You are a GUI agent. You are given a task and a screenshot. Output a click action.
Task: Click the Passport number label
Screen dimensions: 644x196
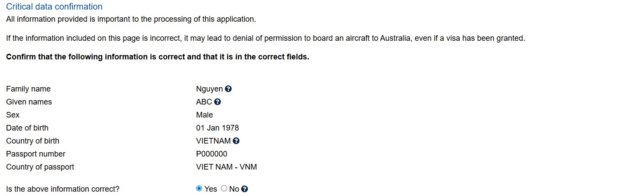point(36,154)
